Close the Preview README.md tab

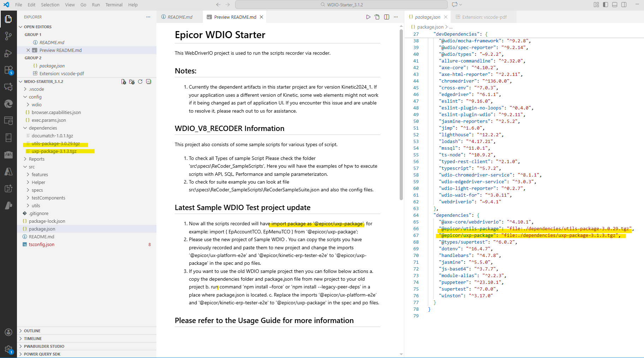(x=261, y=17)
